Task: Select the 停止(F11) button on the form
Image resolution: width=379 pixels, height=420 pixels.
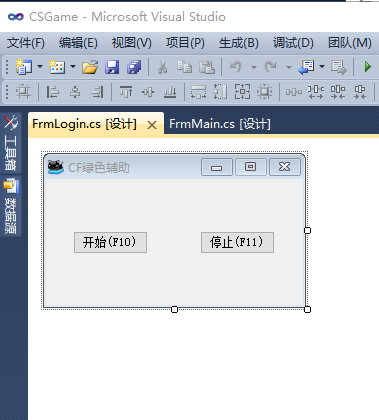Action: tap(237, 242)
